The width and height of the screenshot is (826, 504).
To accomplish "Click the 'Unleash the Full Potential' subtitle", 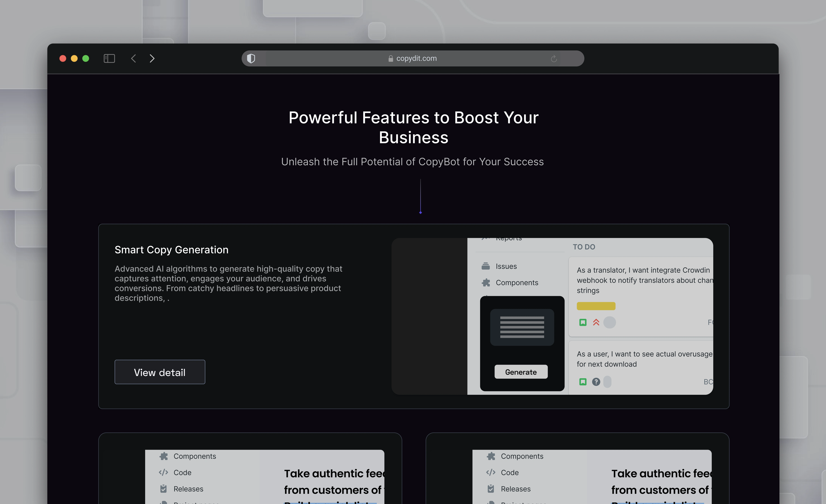I will coord(412,162).
